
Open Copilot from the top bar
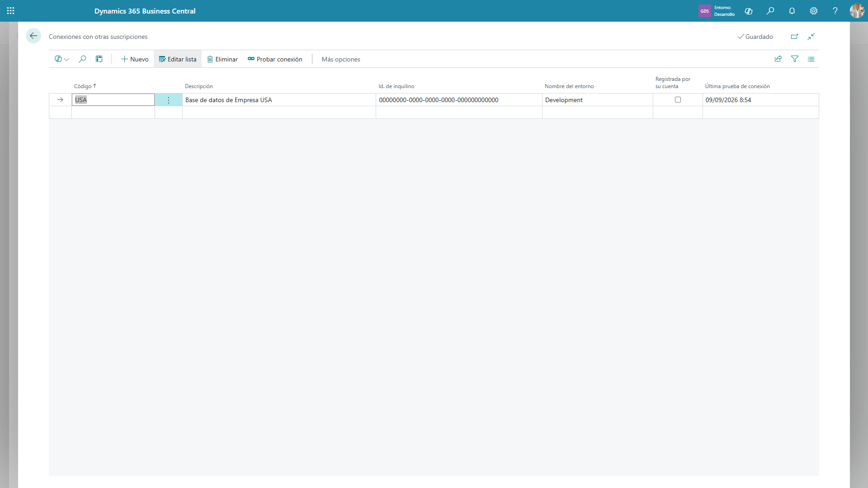pyautogui.click(x=749, y=11)
